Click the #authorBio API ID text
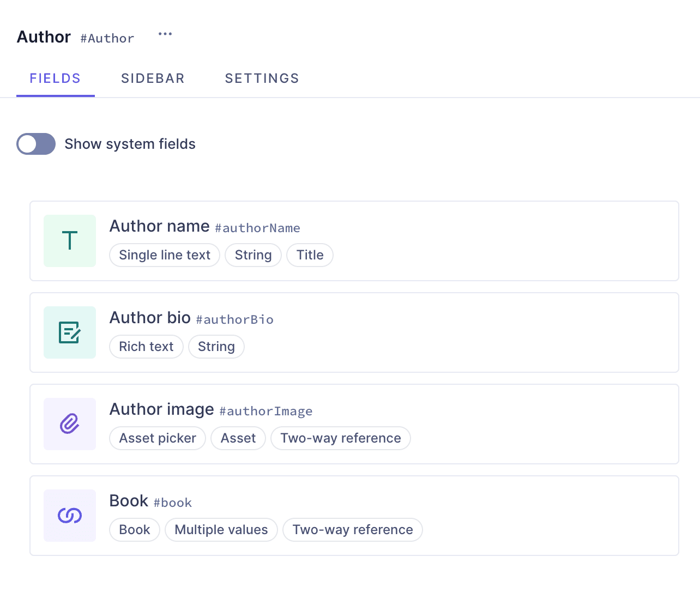700x593 pixels. (x=235, y=320)
